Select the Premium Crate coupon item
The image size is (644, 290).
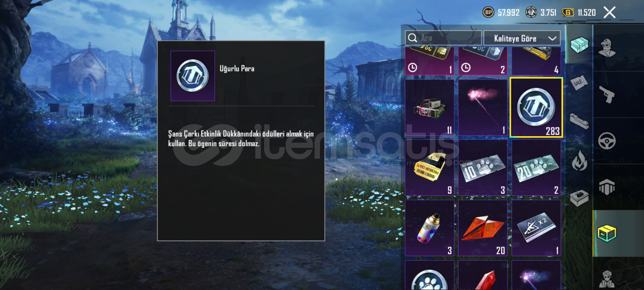[x=430, y=167]
